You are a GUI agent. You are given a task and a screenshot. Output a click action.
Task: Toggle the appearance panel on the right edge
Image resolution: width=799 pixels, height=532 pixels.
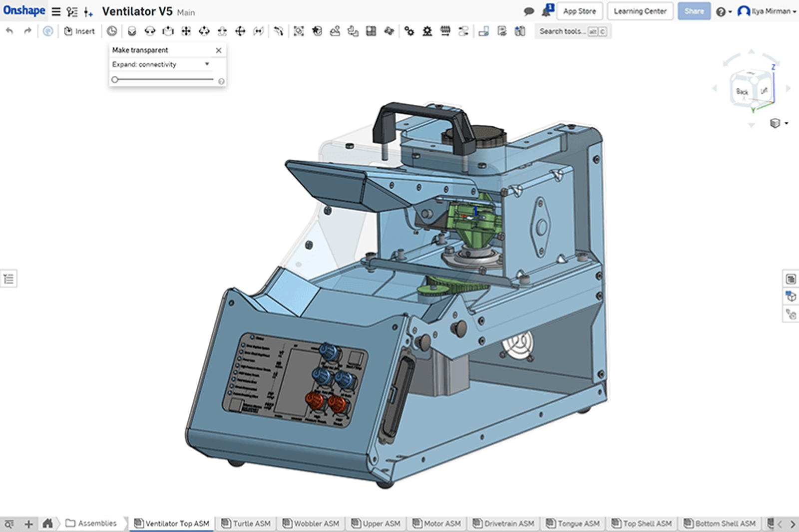792,294
